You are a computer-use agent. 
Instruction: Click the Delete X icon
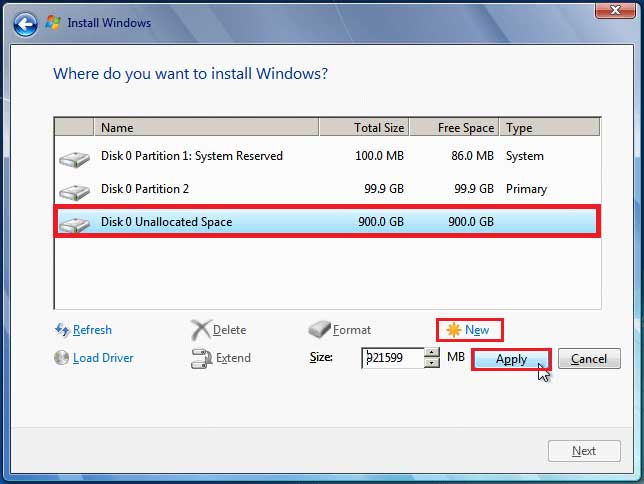[201, 330]
